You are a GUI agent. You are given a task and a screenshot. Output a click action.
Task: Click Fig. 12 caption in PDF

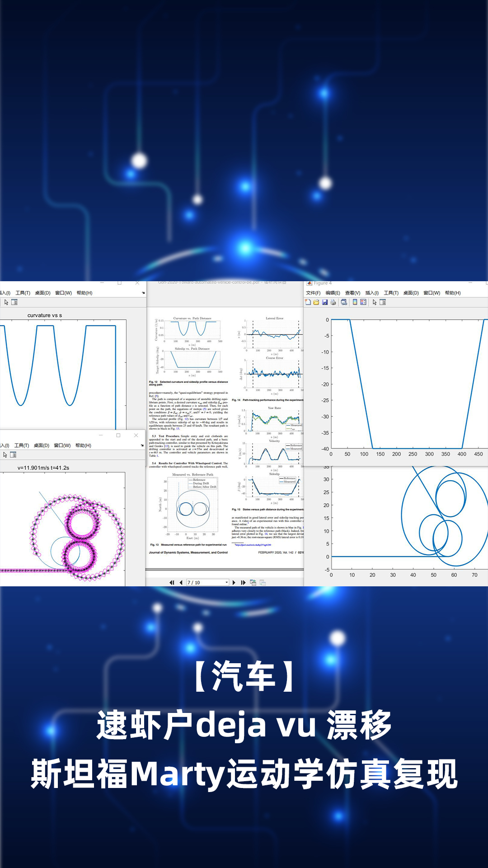[x=188, y=383]
